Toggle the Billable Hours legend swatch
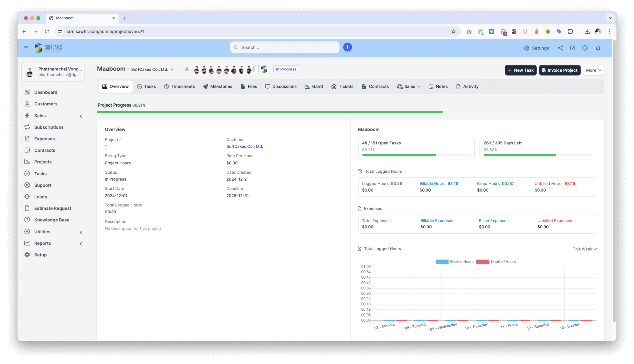The width and height of the screenshot is (634, 364). coord(442,262)
